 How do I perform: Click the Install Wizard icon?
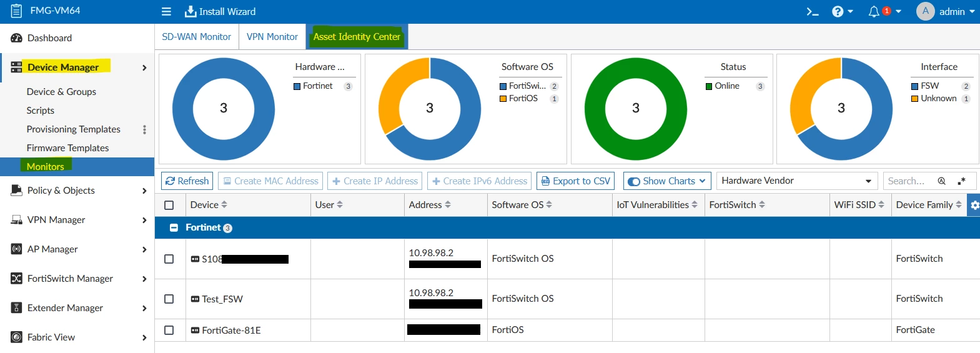pos(191,11)
